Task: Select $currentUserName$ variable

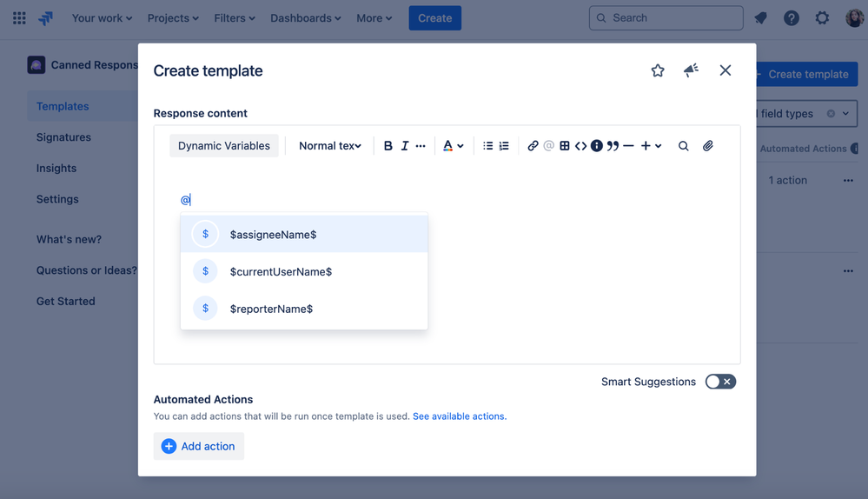Action: pyautogui.click(x=304, y=271)
